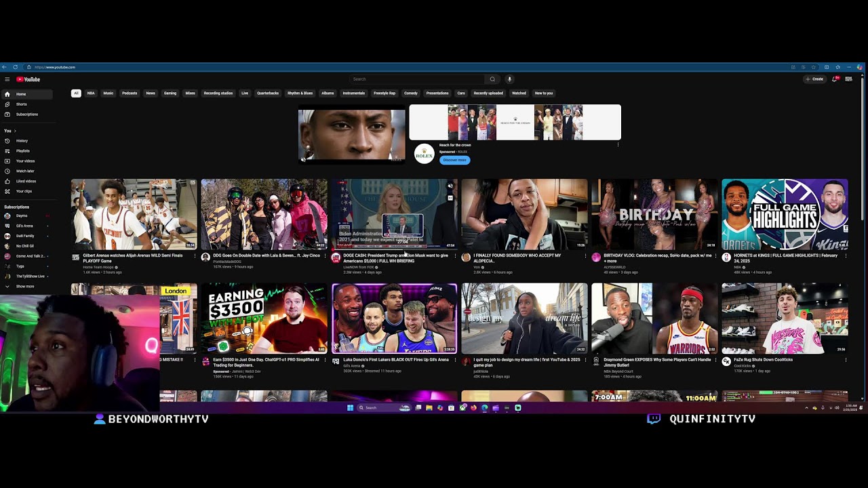Toggle captions on DOGE CASH preview
868x488 pixels.
450,198
